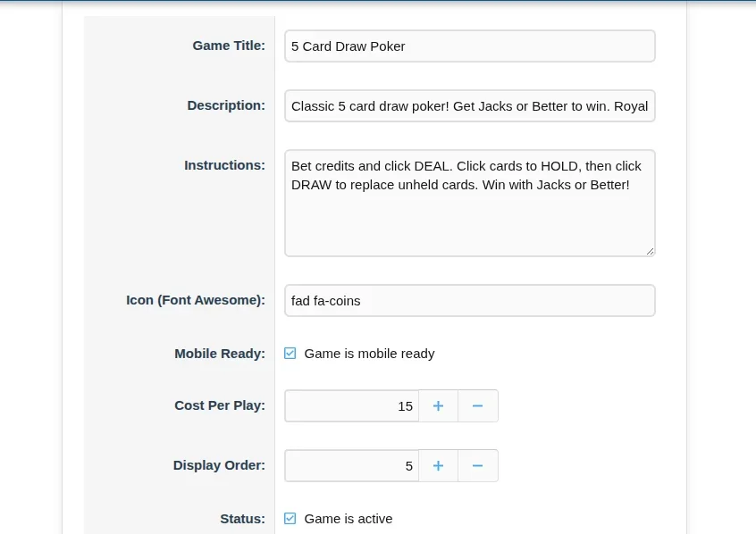
Task: Toggle the Status active checkbox
Action: (290, 519)
